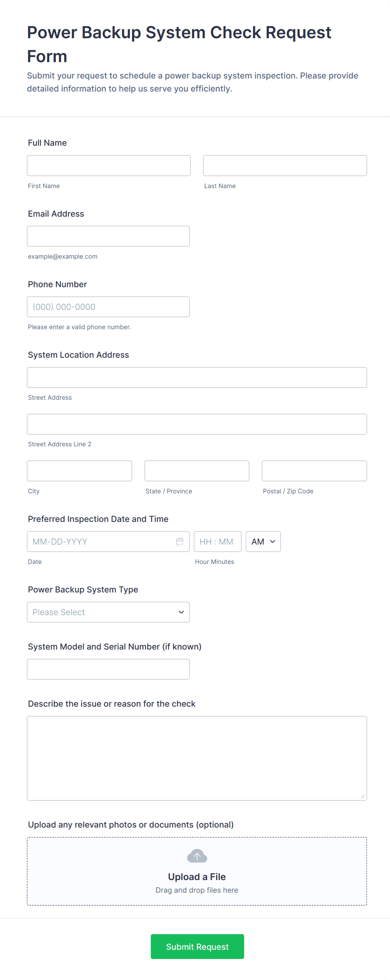Click the calendar icon in Date field
Viewport: 390px width, 980px height.
[180, 542]
